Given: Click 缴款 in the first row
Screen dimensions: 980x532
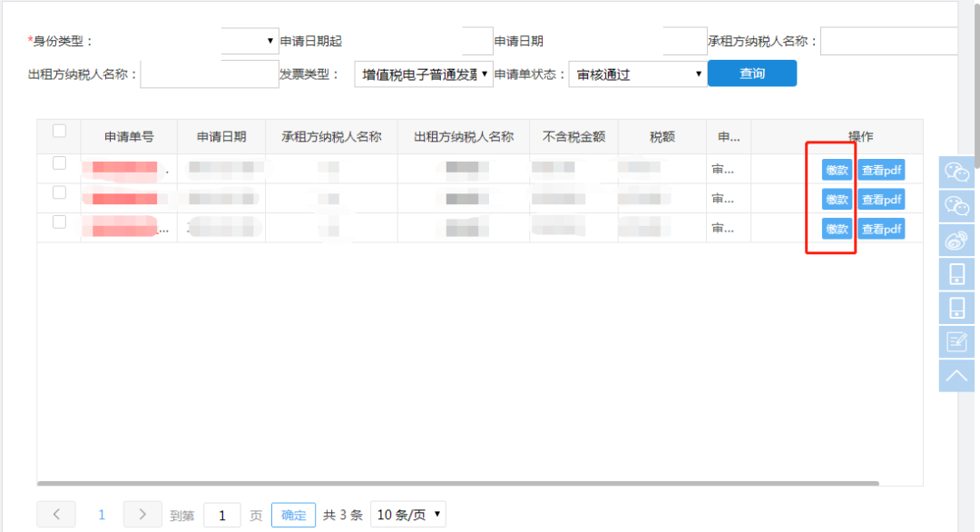Looking at the screenshot, I should point(837,170).
